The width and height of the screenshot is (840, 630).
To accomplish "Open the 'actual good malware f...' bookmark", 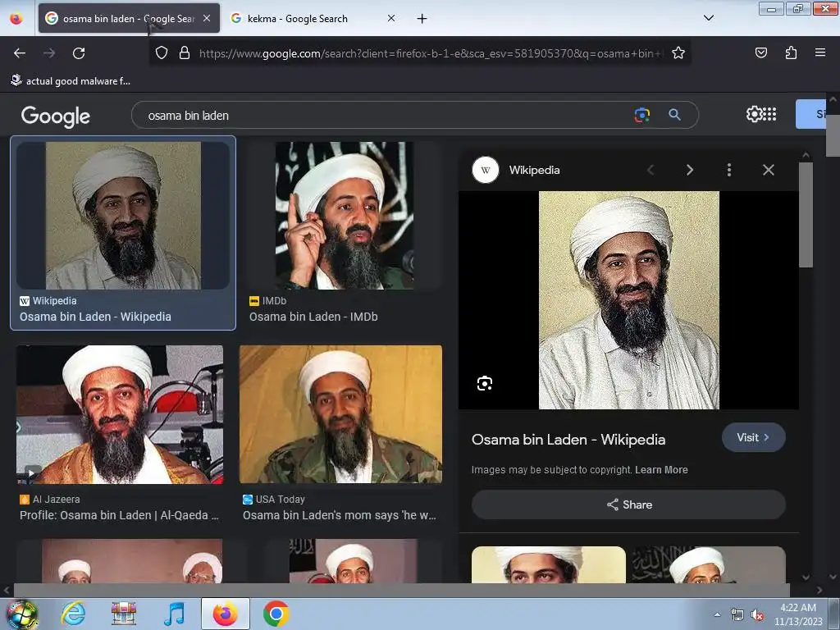I will [71, 81].
